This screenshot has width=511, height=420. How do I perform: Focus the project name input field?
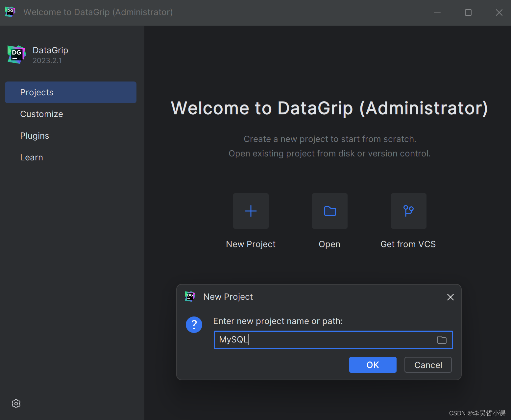click(x=333, y=340)
